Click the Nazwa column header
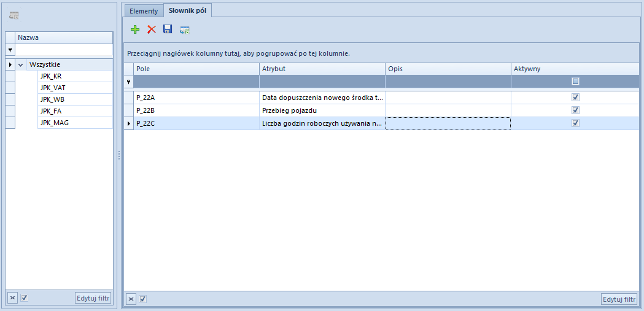Image resolution: width=644 pixels, height=311 pixels. (64, 38)
